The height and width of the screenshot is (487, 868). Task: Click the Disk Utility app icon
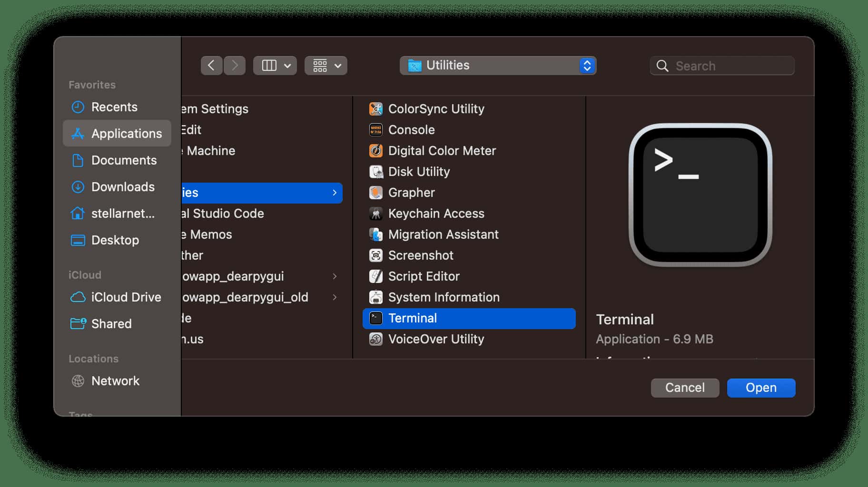pyautogui.click(x=376, y=172)
